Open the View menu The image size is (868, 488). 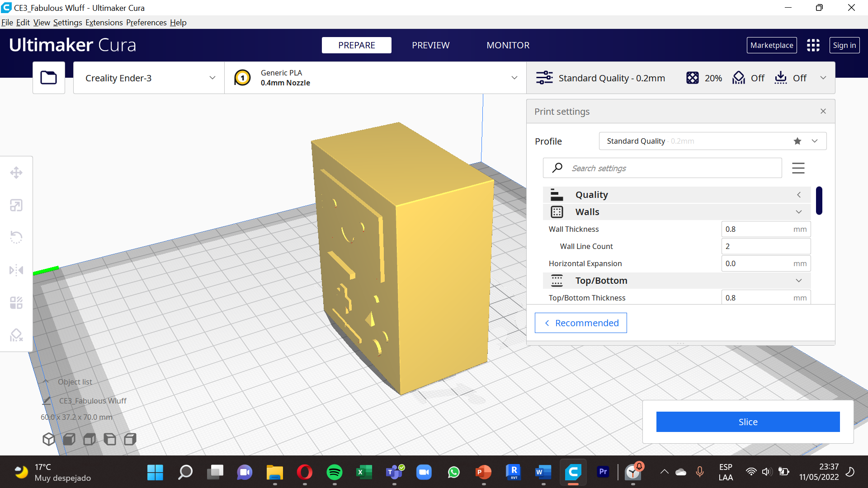click(42, 23)
